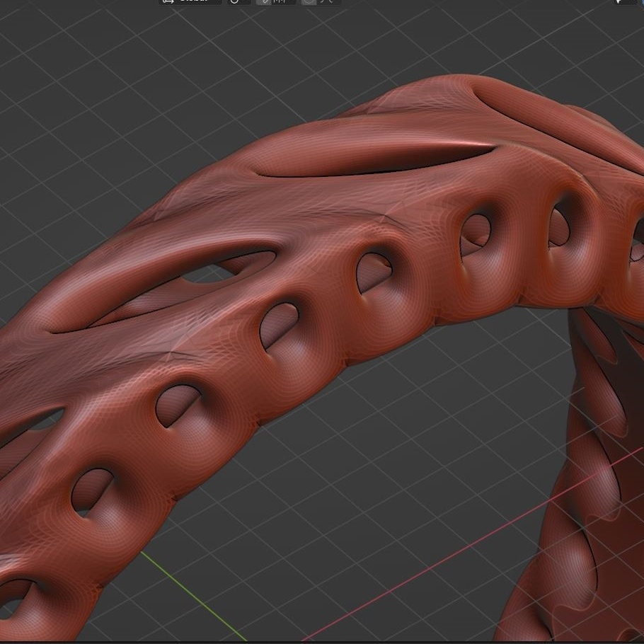Toggle proportional editing in the header
This screenshot has width=644, height=644.
[x=309, y=1]
